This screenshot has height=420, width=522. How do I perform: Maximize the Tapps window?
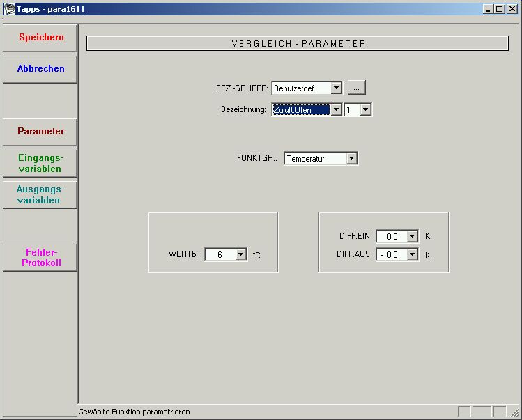click(499, 9)
